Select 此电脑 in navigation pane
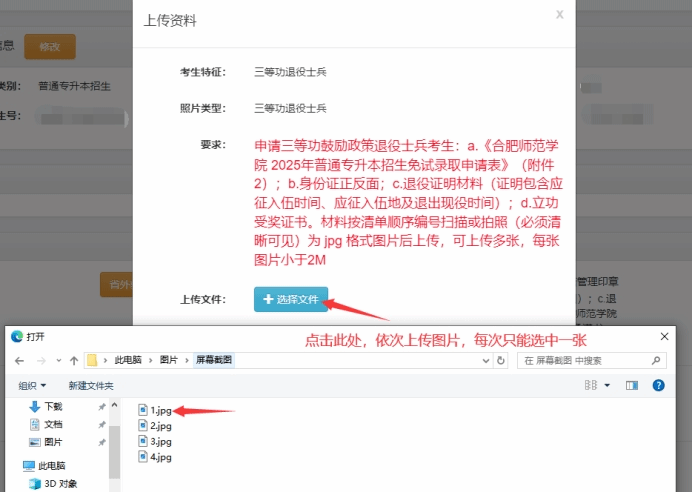This screenshot has height=492, width=692. 50,466
